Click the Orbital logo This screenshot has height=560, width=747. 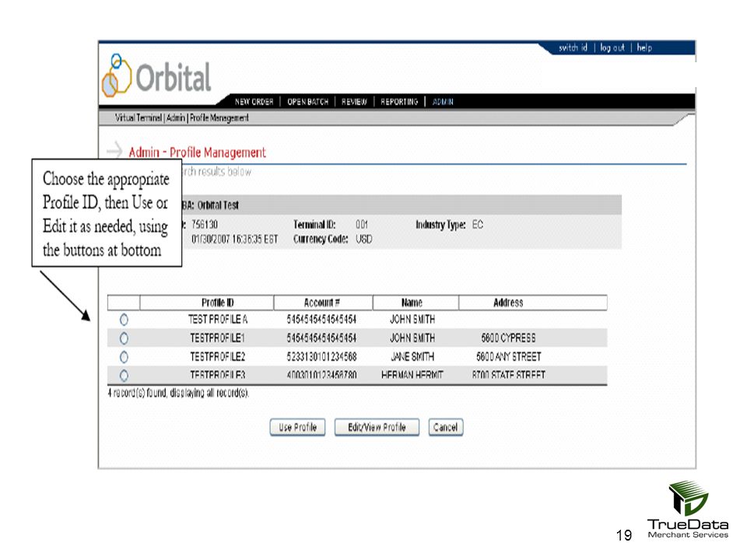point(156,76)
